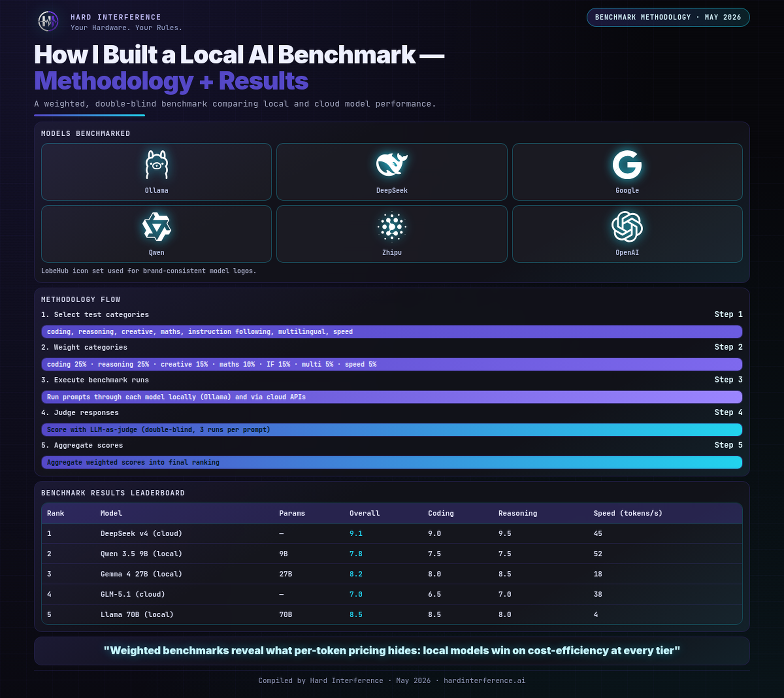Select the 'Qwen' card label

(x=156, y=253)
